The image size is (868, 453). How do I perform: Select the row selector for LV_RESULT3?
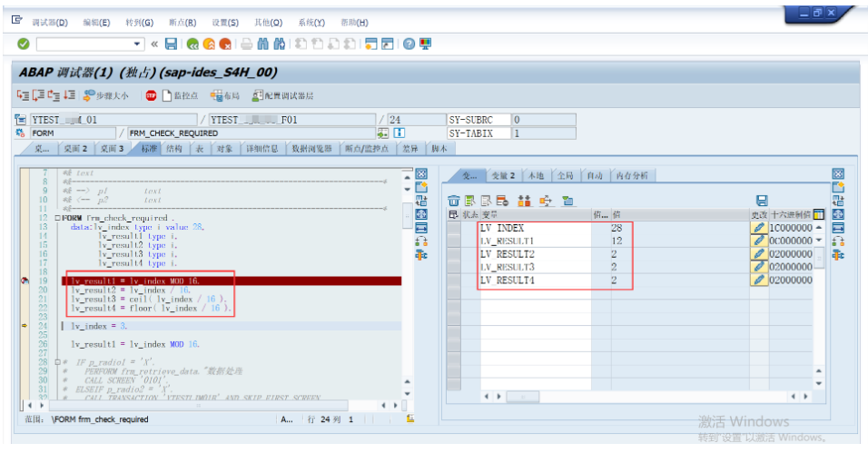pos(454,266)
